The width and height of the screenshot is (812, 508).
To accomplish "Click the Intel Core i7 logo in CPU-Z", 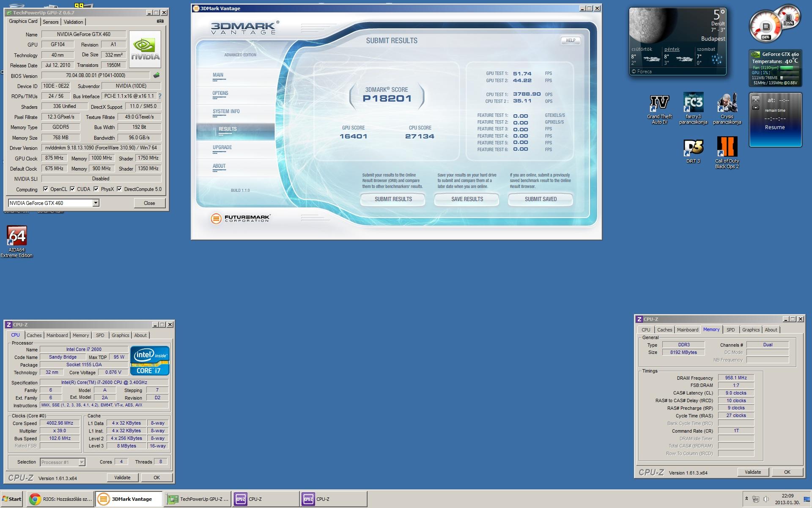I will pos(150,361).
